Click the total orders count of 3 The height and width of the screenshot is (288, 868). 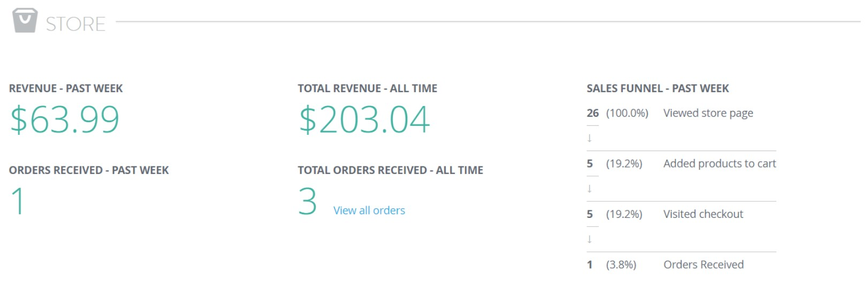pyautogui.click(x=308, y=202)
